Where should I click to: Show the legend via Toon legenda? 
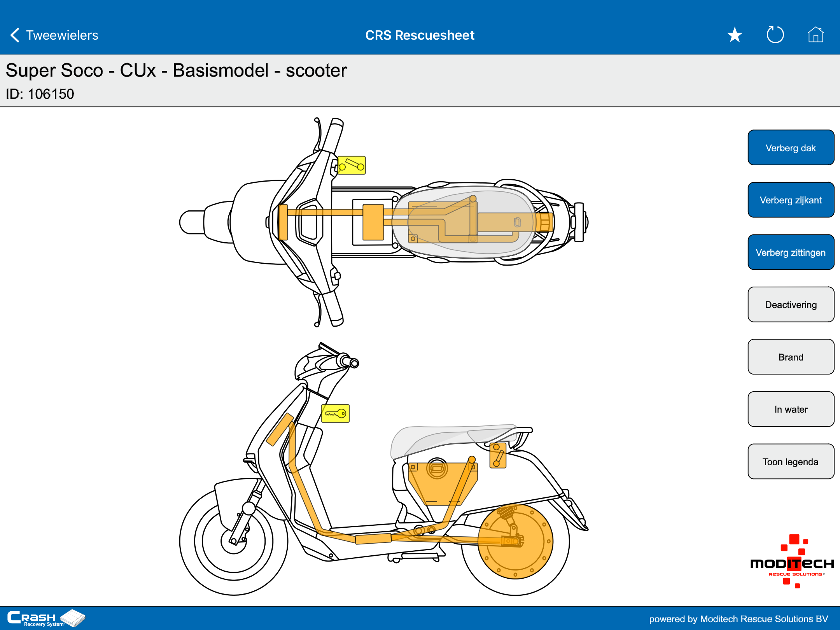click(791, 462)
